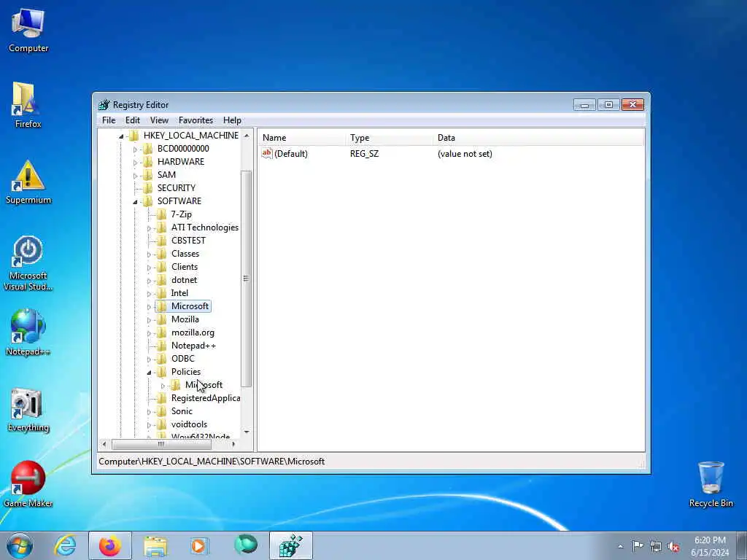Select the Notepad++ desktop shortcut
747x560 pixels.
click(x=28, y=332)
